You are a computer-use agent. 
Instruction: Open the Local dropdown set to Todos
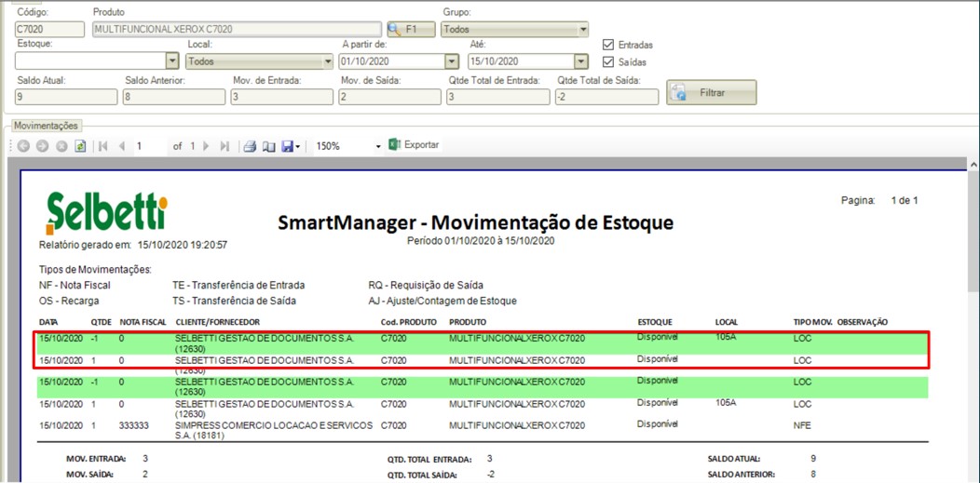[259, 61]
